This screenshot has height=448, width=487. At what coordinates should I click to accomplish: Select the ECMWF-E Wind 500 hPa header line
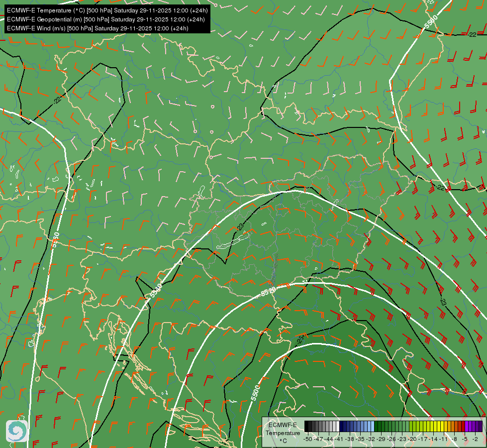[x=97, y=28]
